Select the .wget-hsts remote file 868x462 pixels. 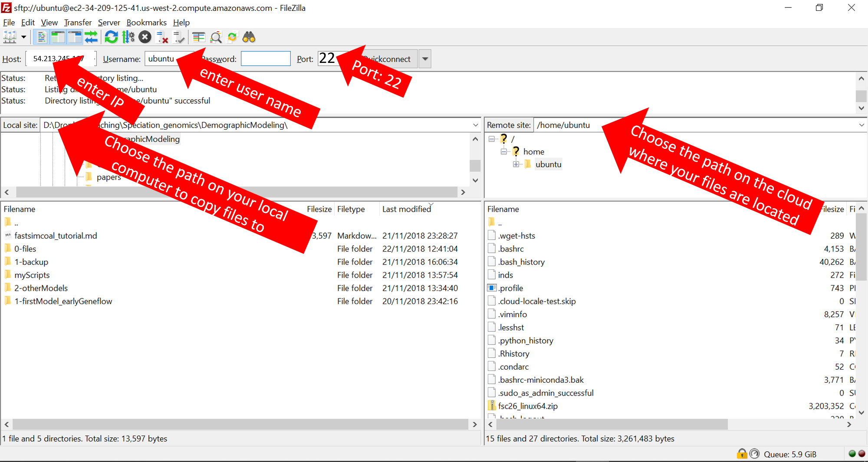pos(516,236)
